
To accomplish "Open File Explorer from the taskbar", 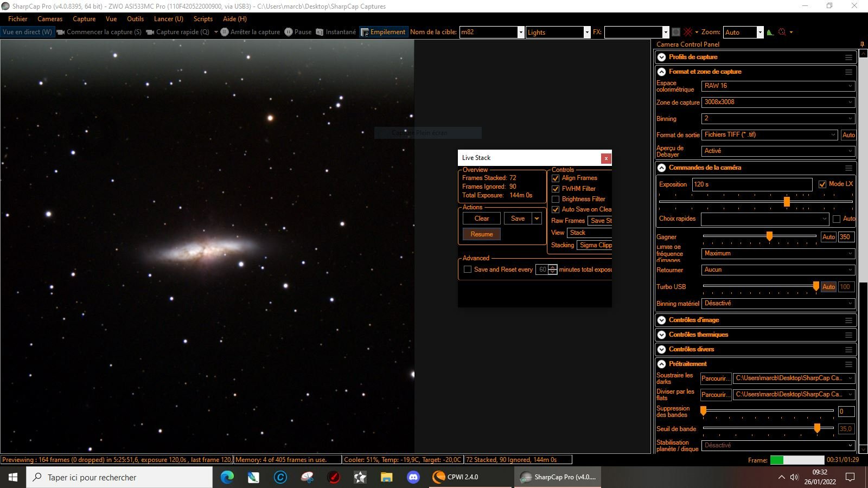I will (x=386, y=477).
